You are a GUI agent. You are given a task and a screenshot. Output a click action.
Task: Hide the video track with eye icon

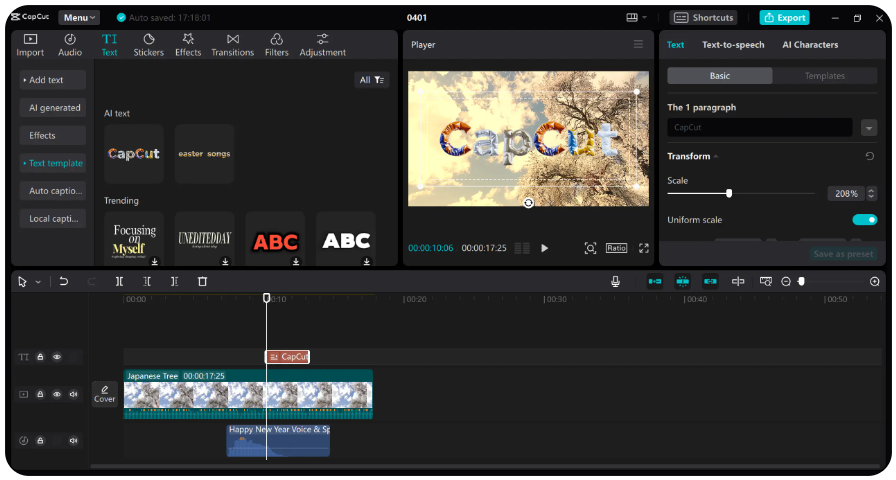click(x=57, y=394)
